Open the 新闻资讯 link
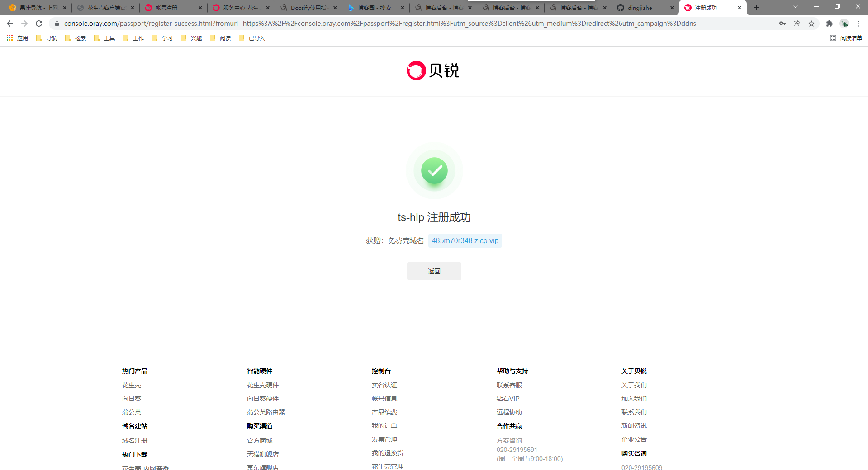 pyautogui.click(x=634, y=426)
